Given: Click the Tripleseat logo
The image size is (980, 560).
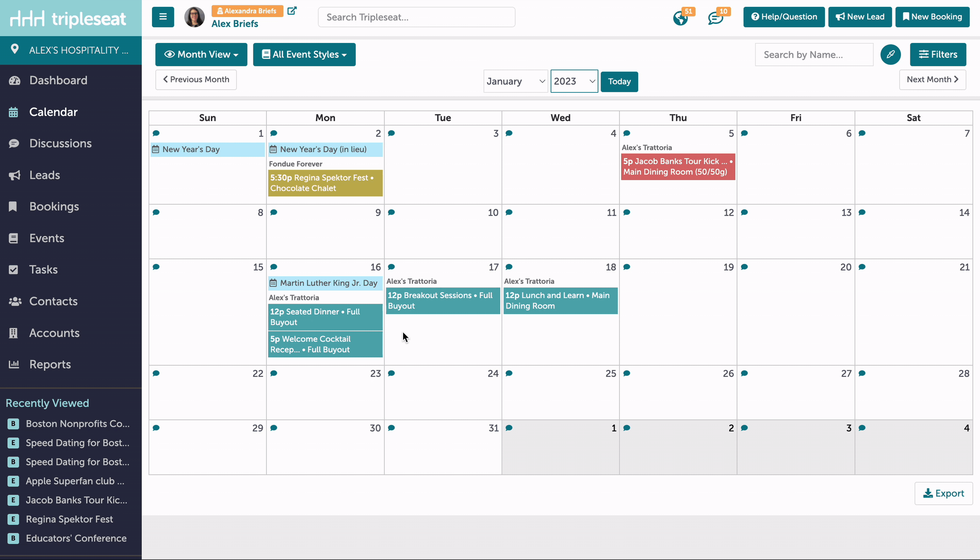Looking at the screenshot, I should pyautogui.click(x=68, y=18).
